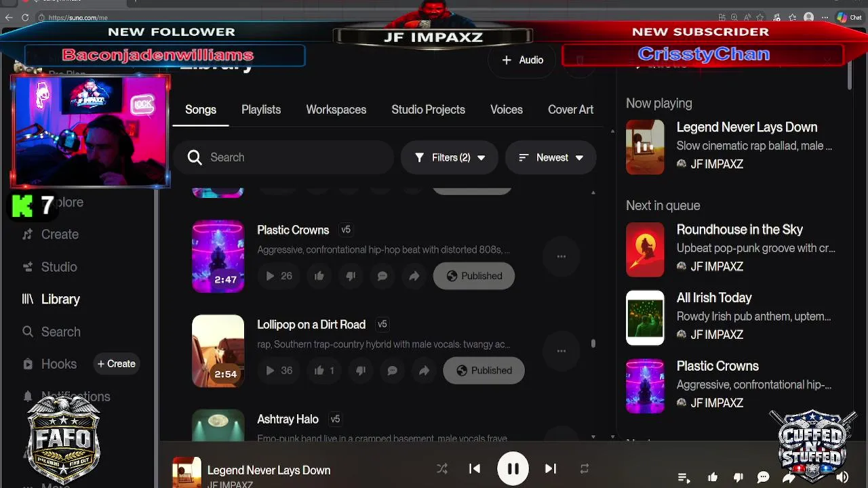Like the Plastic Crowns song
The image size is (868, 488).
point(319,276)
